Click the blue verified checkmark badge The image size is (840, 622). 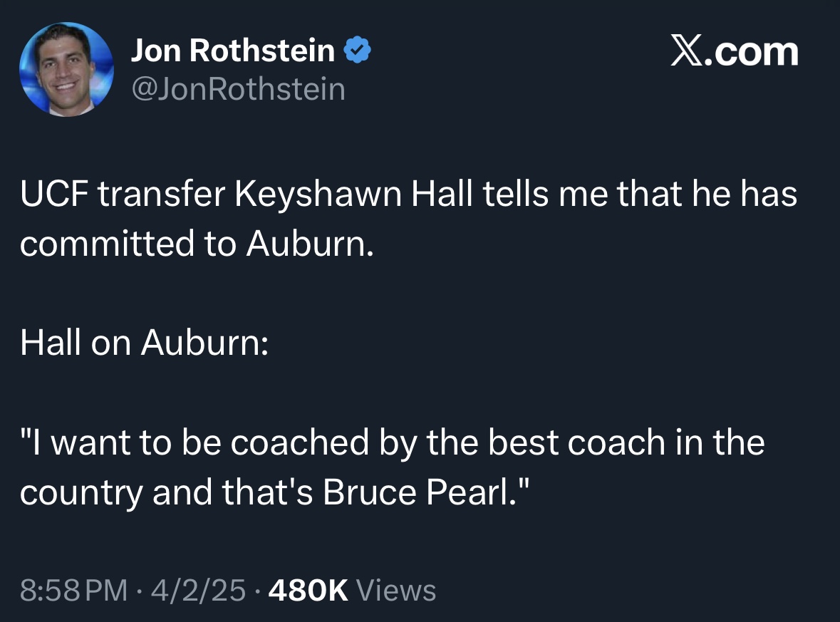click(x=357, y=51)
